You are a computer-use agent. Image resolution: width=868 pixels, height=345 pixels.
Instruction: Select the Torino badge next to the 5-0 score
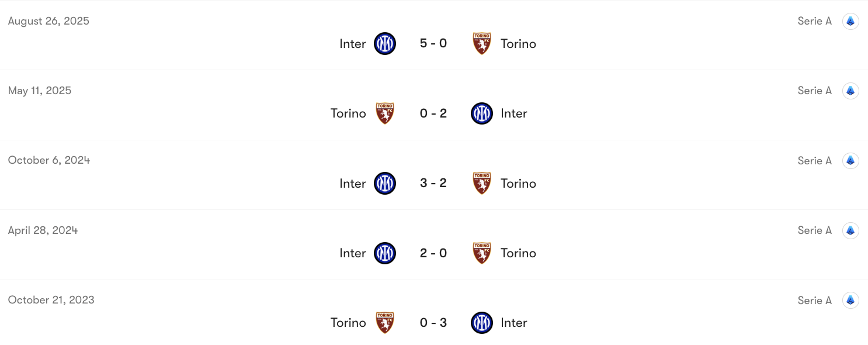(x=482, y=43)
